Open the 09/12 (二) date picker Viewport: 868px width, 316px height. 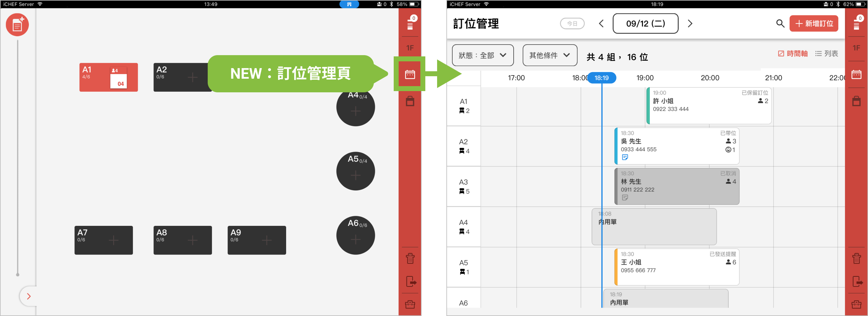pyautogui.click(x=645, y=24)
